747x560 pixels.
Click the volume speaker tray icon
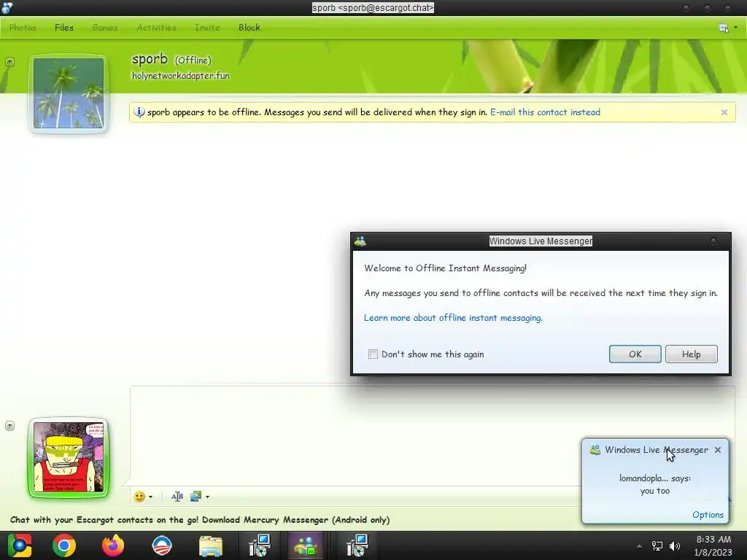(x=675, y=546)
